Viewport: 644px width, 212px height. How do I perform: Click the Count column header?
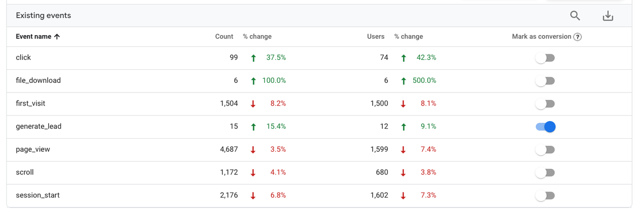[224, 37]
